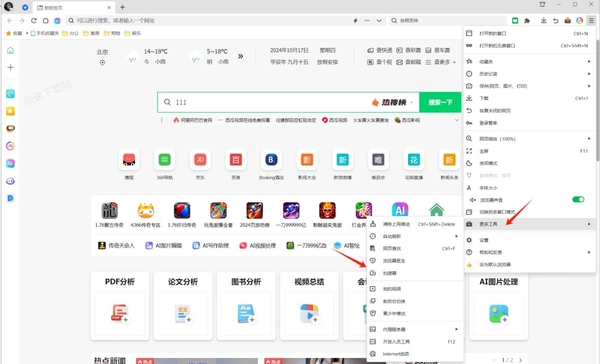
Task: Click the green house icon in game row
Action: [436, 210]
